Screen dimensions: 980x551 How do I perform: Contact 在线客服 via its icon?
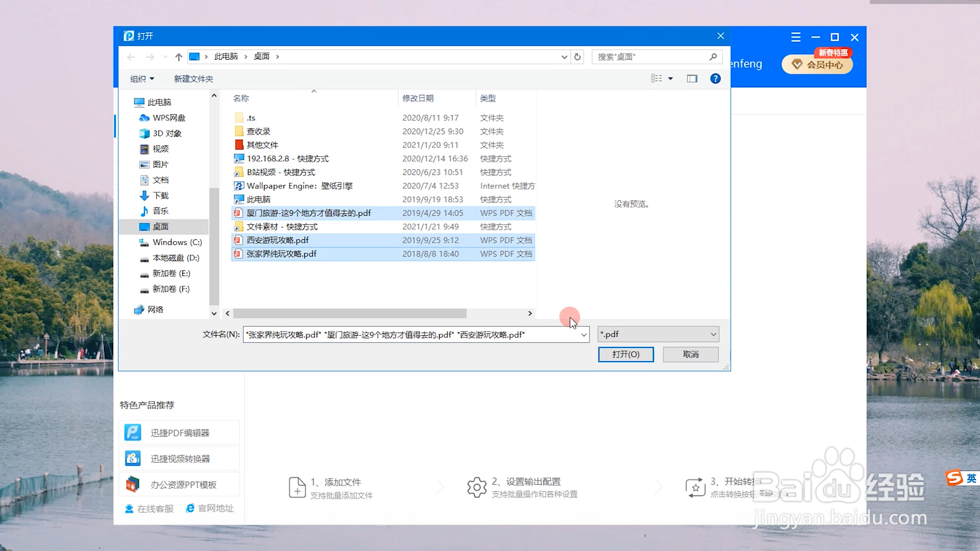tap(129, 508)
